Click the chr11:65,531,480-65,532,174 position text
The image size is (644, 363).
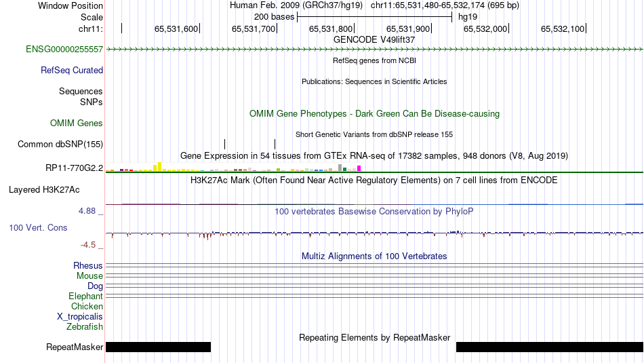pos(445,5)
